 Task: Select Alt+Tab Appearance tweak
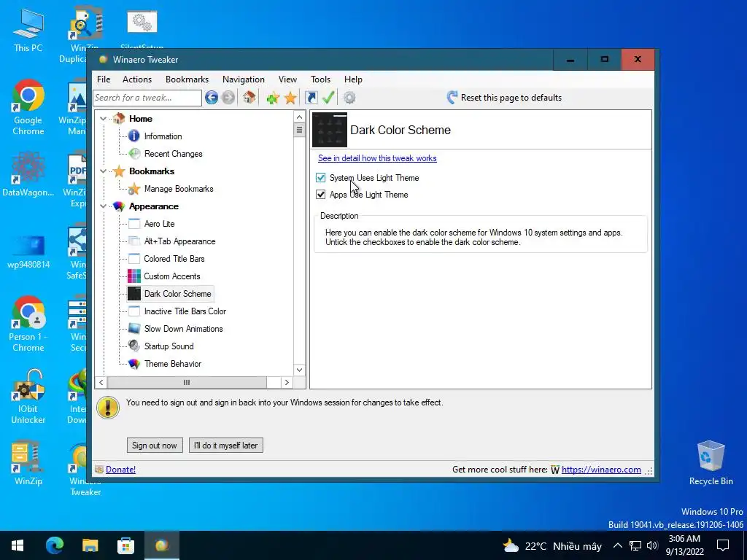point(179,241)
